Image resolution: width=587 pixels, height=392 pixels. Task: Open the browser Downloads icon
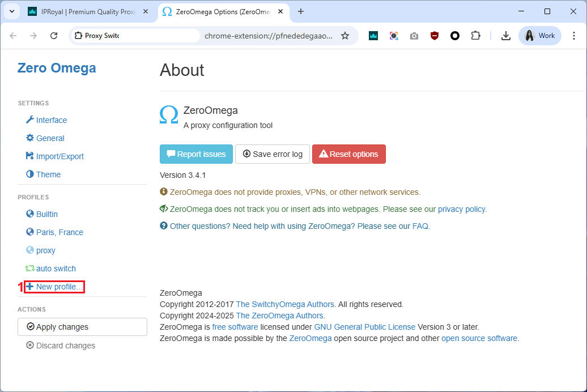(x=506, y=36)
